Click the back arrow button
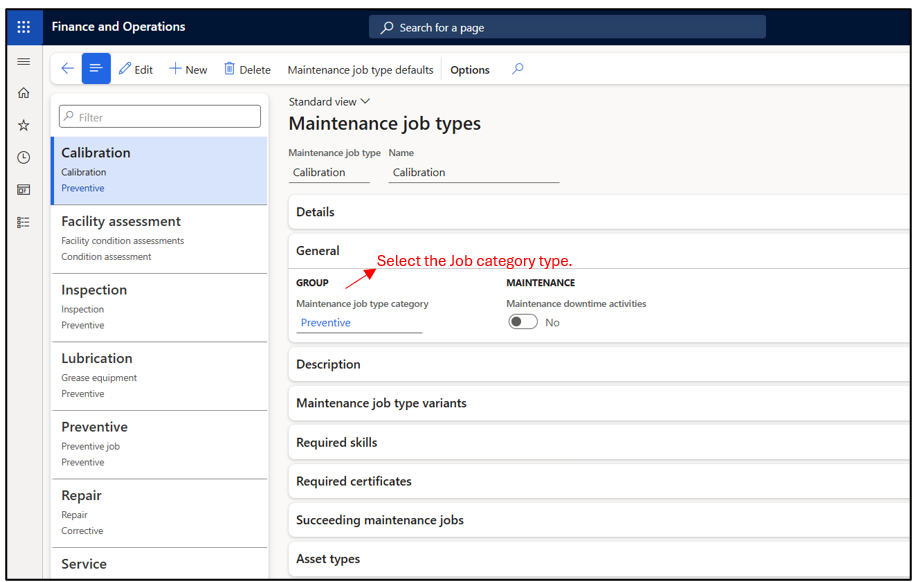Screen dimensions: 915x582 pos(67,69)
